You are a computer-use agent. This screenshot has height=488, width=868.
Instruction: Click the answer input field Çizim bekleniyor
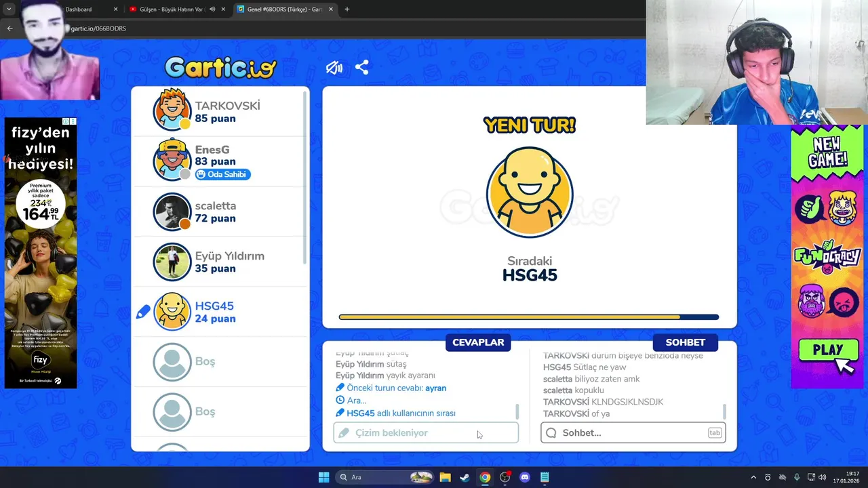tap(426, 432)
